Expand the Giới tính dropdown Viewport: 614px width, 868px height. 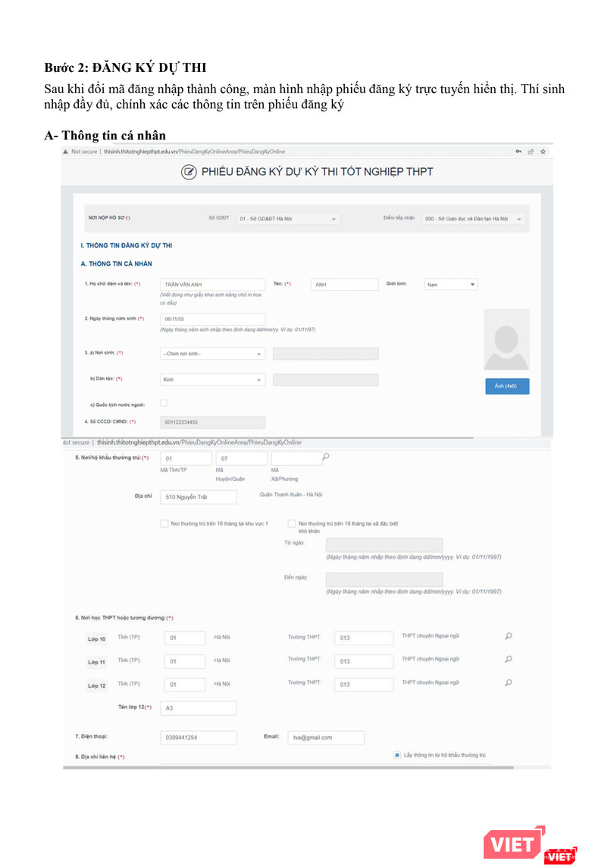pos(450,285)
